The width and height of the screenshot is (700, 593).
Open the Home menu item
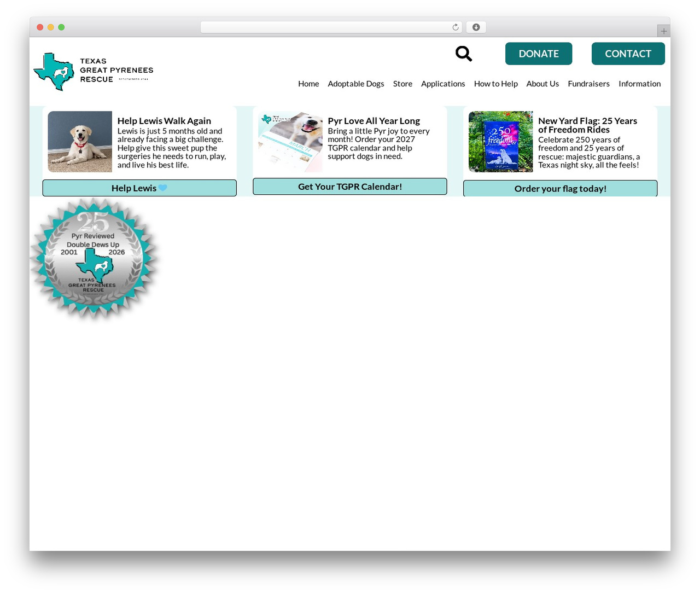pos(308,84)
